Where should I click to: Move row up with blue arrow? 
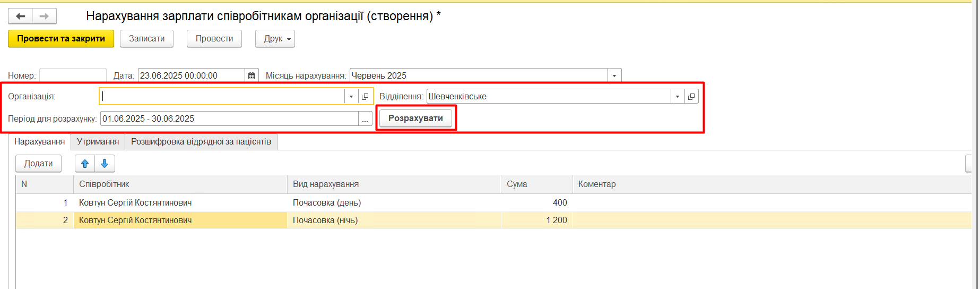pos(85,164)
